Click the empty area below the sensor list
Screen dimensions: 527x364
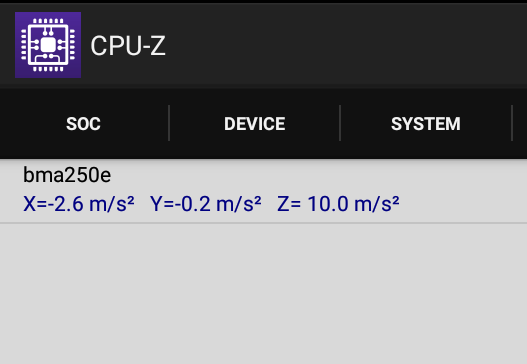click(x=264, y=294)
